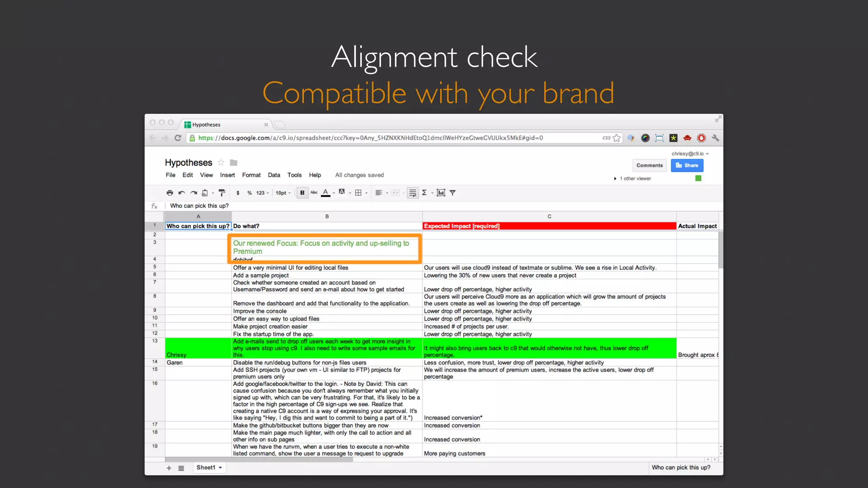Click the Redo arrow in the toolbar
This screenshot has width=868, height=488.
coord(194,193)
